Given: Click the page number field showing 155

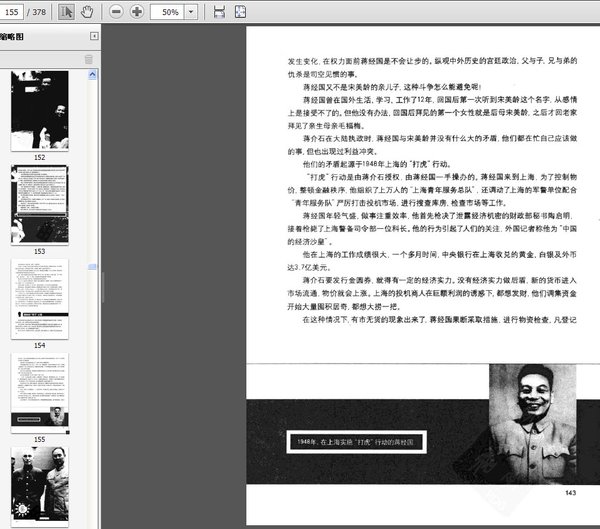Looking at the screenshot, I should pos(11,11).
